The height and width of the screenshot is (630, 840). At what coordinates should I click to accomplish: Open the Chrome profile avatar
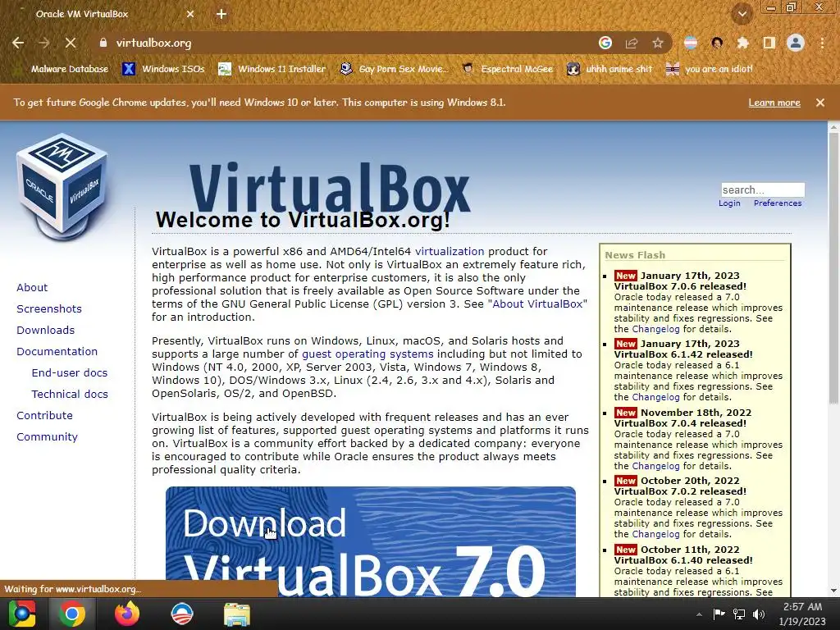pyautogui.click(x=796, y=43)
